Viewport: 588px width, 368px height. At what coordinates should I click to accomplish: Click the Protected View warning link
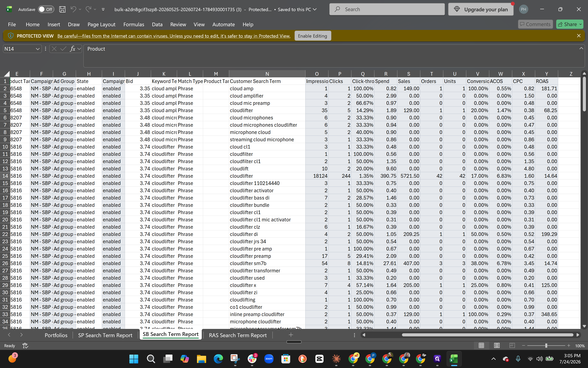pyautogui.click(x=174, y=36)
